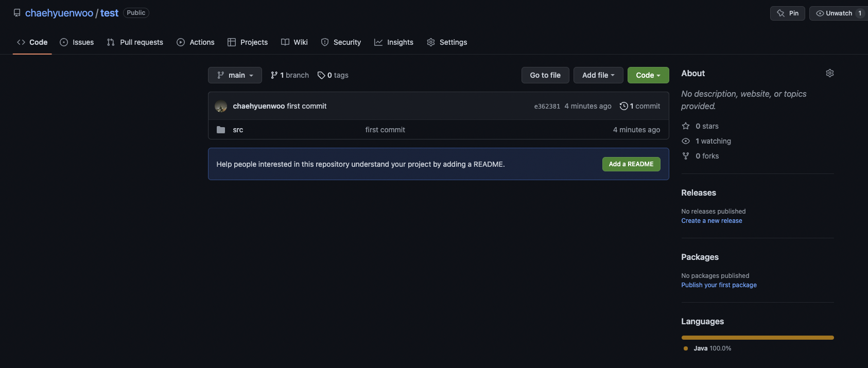
Task: Open the 0 tags link
Action: [x=333, y=75]
